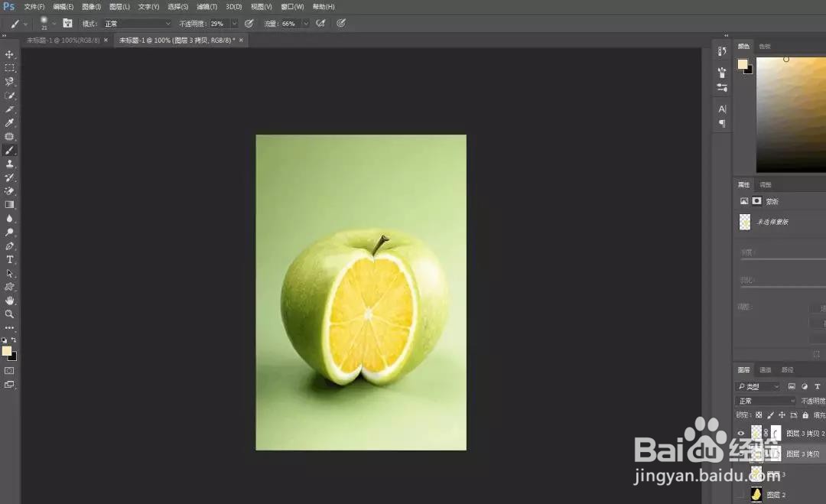Open the 编辑(E) menu

(x=63, y=7)
